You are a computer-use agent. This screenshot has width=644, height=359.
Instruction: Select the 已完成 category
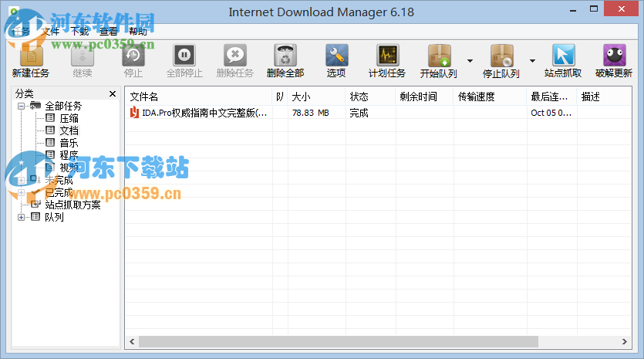[59, 192]
